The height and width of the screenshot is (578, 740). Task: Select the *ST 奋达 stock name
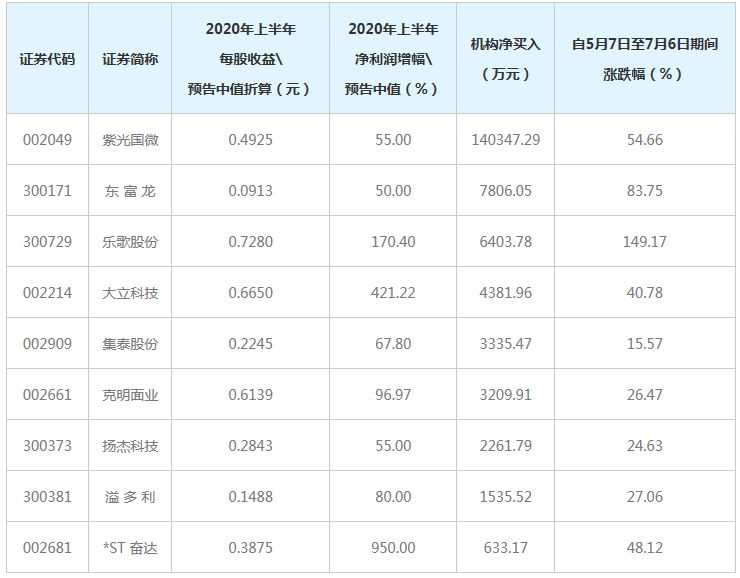(x=130, y=548)
